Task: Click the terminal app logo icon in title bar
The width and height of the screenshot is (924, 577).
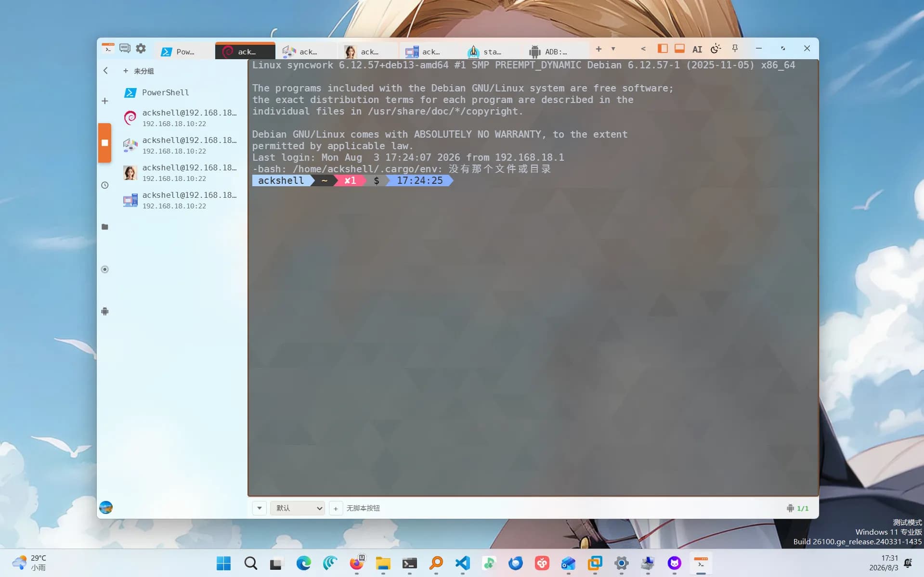Action: [x=108, y=48]
